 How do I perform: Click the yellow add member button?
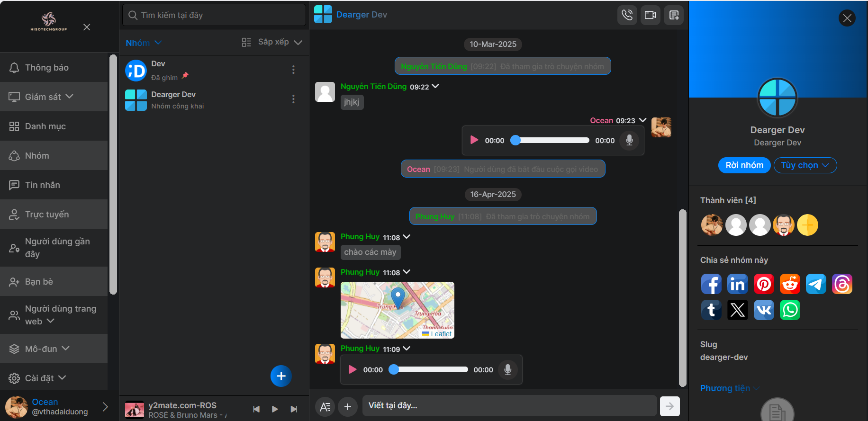tap(807, 225)
